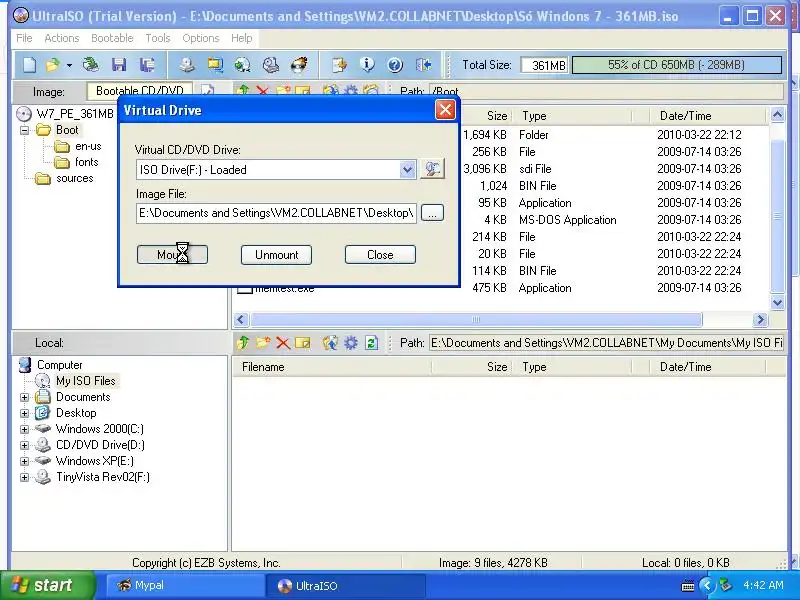The height and width of the screenshot is (600, 800).
Task: Expand the Windows XP(E:) drive node
Action: pos(24,461)
